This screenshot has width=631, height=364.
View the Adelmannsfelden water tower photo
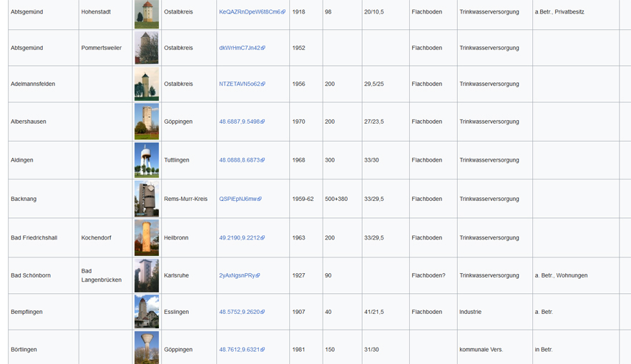(147, 84)
